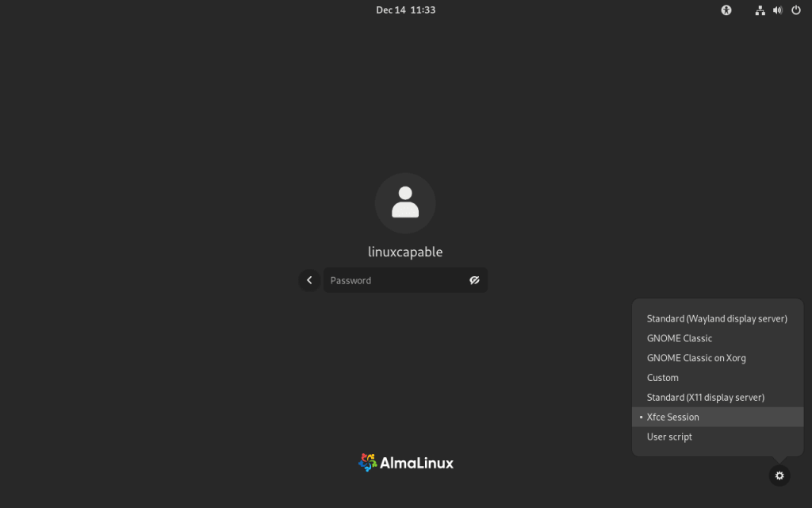Select Standard (Wayland display server) session
The height and width of the screenshot is (508, 812).
coord(718,319)
